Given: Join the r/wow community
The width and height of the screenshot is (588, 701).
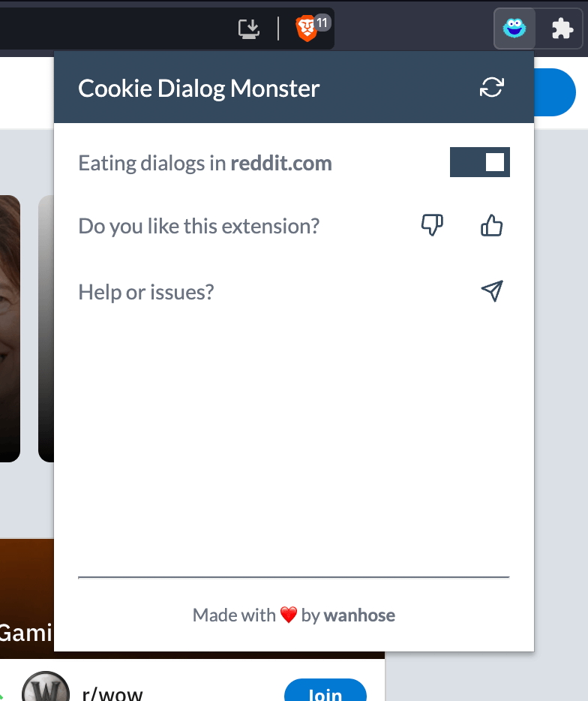Looking at the screenshot, I should (325, 691).
